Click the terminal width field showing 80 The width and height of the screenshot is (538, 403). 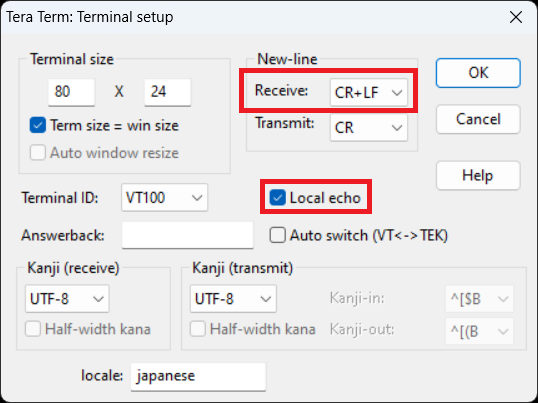(x=71, y=92)
